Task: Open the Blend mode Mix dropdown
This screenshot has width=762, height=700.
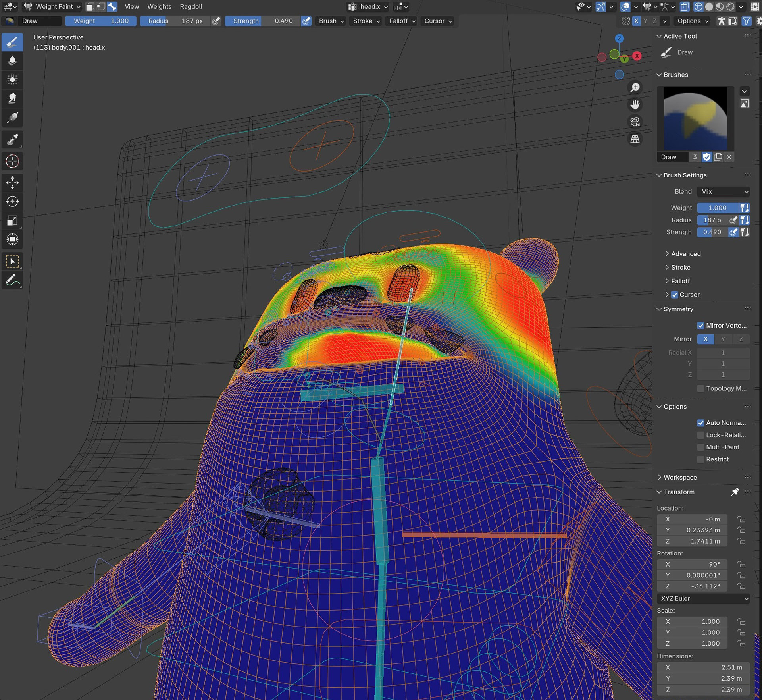Action: pyautogui.click(x=723, y=192)
